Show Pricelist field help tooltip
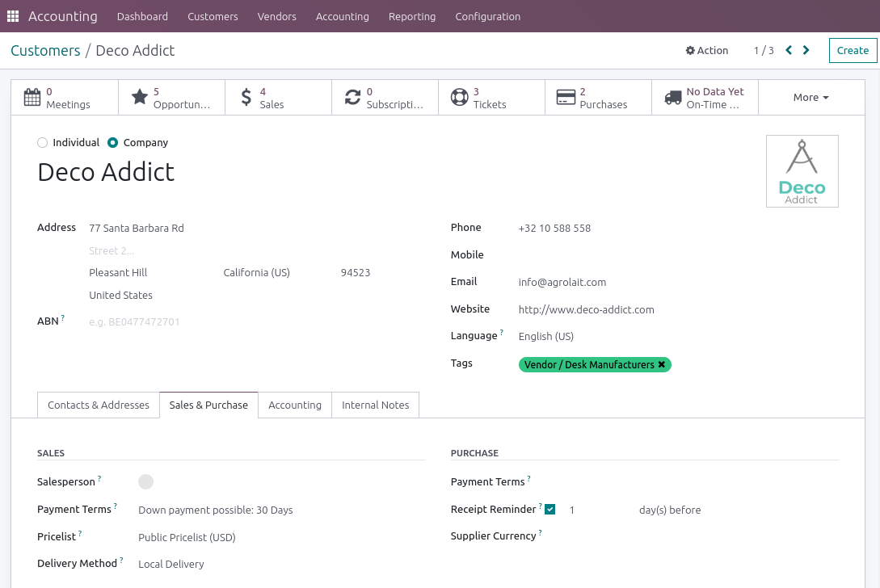Viewport: 880px width, 588px height. [80, 533]
